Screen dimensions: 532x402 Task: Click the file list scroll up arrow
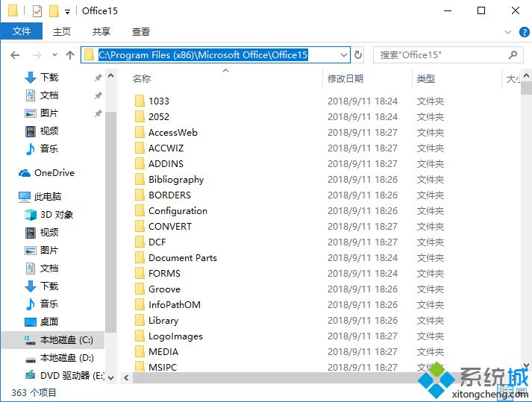tap(526, 75)
